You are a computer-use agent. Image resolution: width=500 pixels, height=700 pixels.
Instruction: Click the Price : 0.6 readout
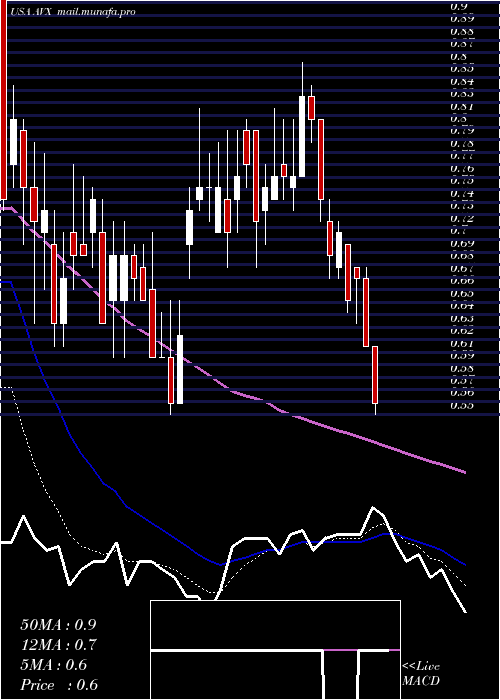coord(59,685)
